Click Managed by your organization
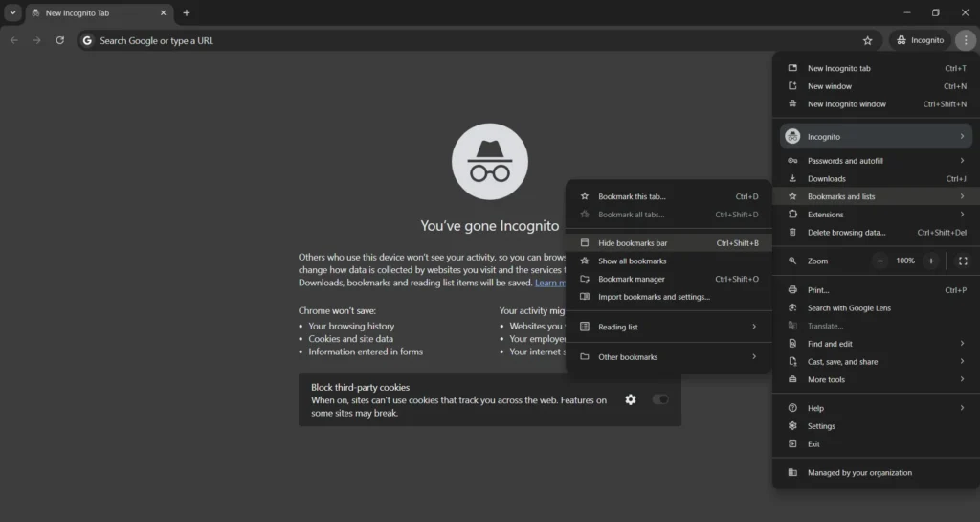Viewport: 980px width, 522px height. click(877, 472)
